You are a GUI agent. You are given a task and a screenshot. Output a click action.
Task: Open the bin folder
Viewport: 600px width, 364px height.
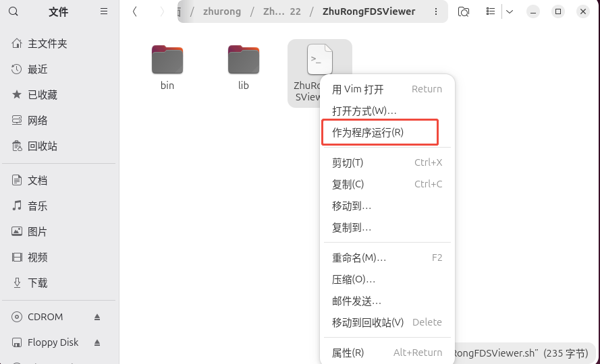[x=167, y=67]
